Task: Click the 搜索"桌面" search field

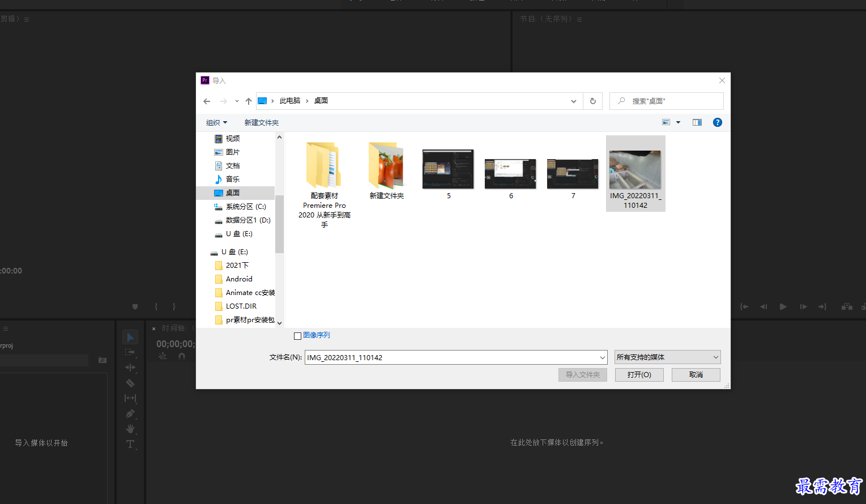Action: point(667,101)
